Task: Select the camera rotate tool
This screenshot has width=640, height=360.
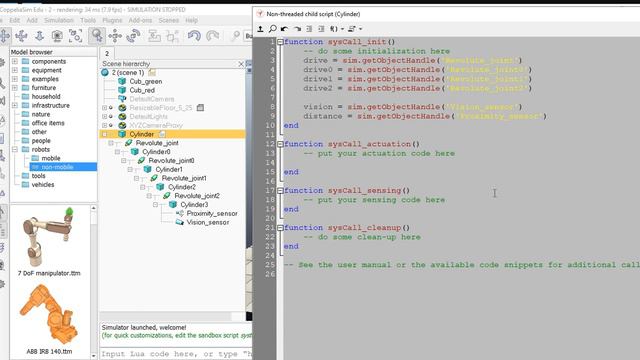Action: click(x=21, y=36)
